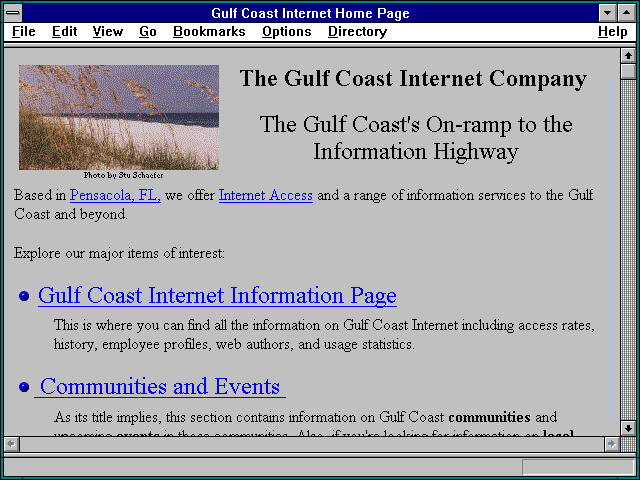Open the View menu
Image resolution: width=640 pixels, height=480 pixels.
point(108,32)
